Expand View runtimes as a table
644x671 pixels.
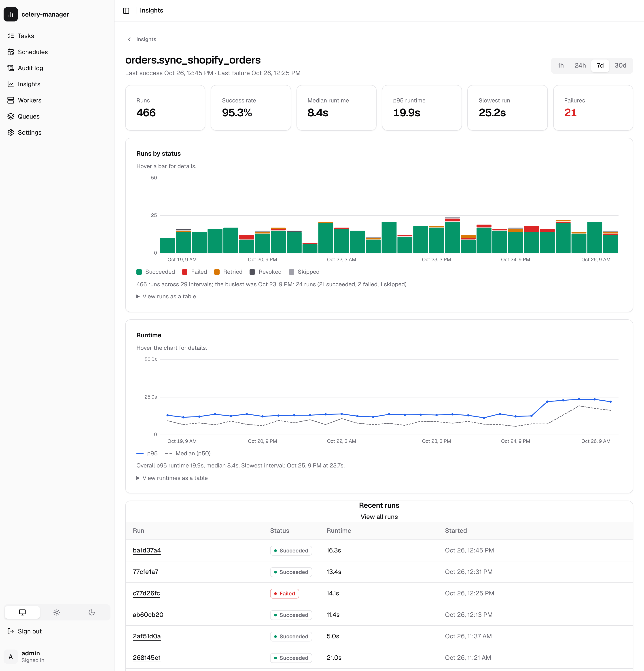pos(172,478)
